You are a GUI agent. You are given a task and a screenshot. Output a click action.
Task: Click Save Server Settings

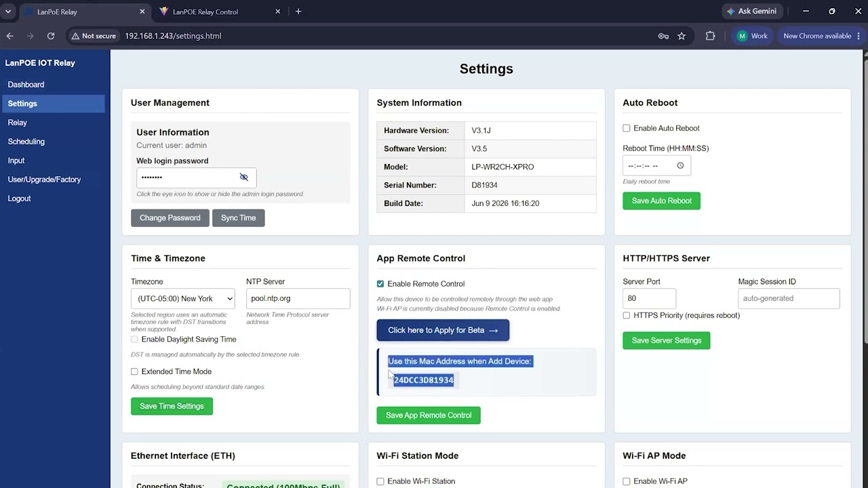[667, 340]
